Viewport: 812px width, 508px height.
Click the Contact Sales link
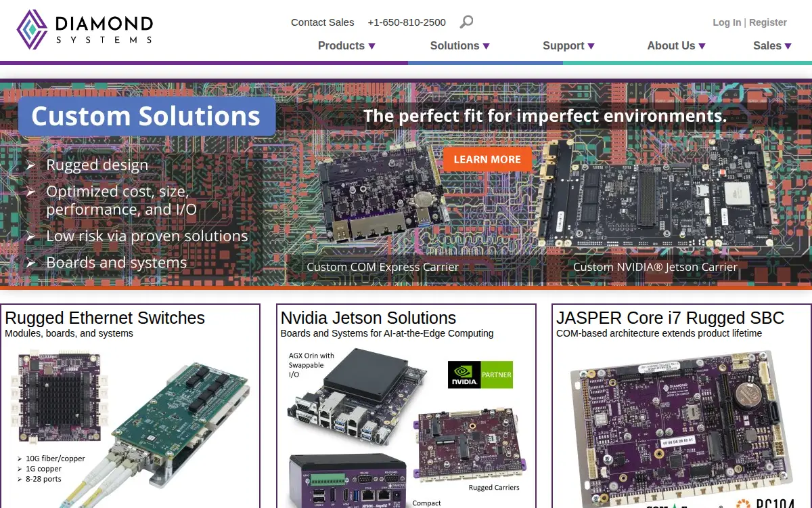322,22
